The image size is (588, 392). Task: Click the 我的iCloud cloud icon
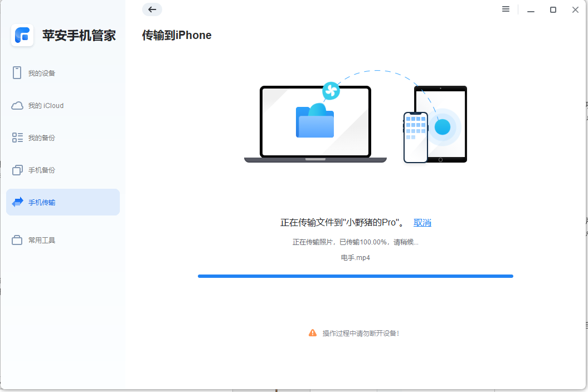point(17,105)
